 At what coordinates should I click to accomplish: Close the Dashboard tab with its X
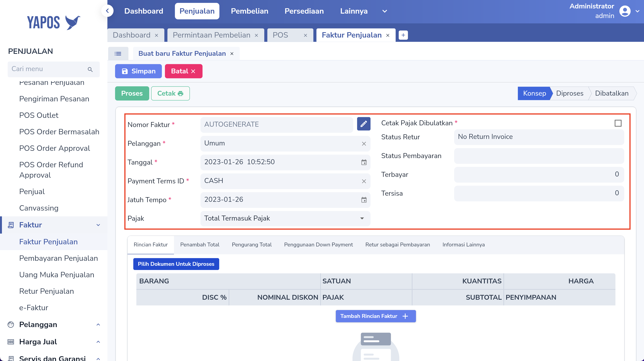156,35
